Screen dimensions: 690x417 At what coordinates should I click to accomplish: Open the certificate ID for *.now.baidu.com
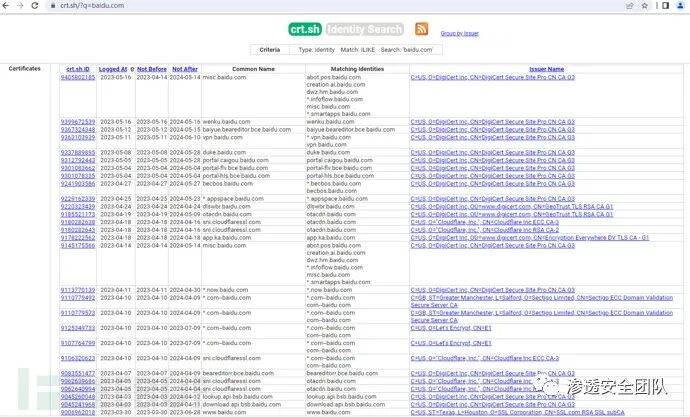(x=78, y=290)
